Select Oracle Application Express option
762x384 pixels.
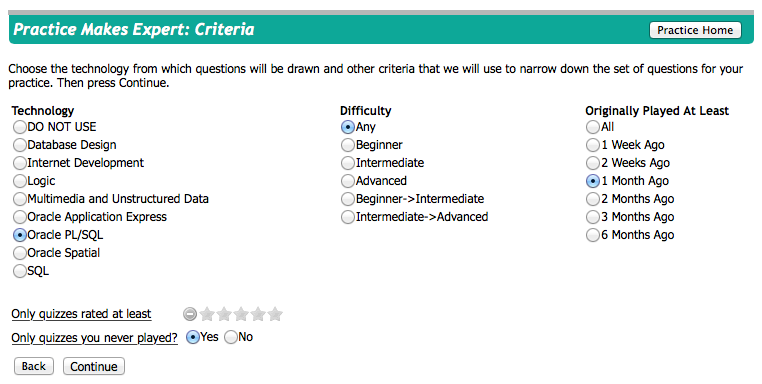(19, 217)
